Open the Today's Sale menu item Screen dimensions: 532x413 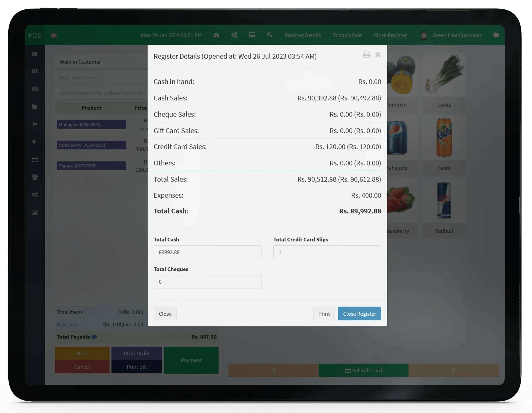click(x=347, y=35)
